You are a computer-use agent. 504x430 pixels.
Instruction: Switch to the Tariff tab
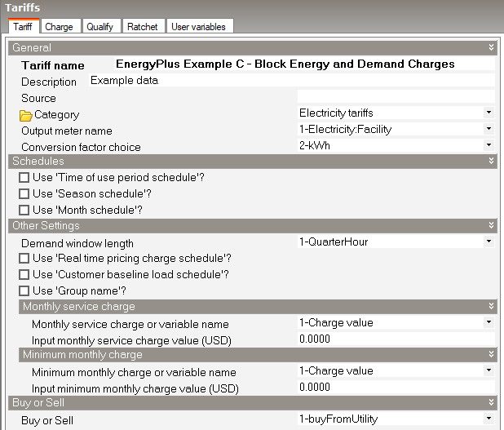point(23,26)
